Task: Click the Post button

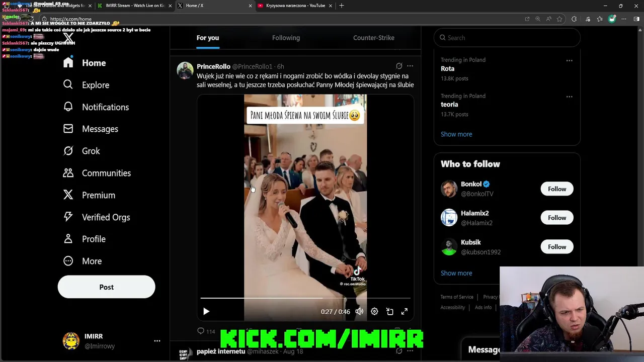Action: click(106, 287)
